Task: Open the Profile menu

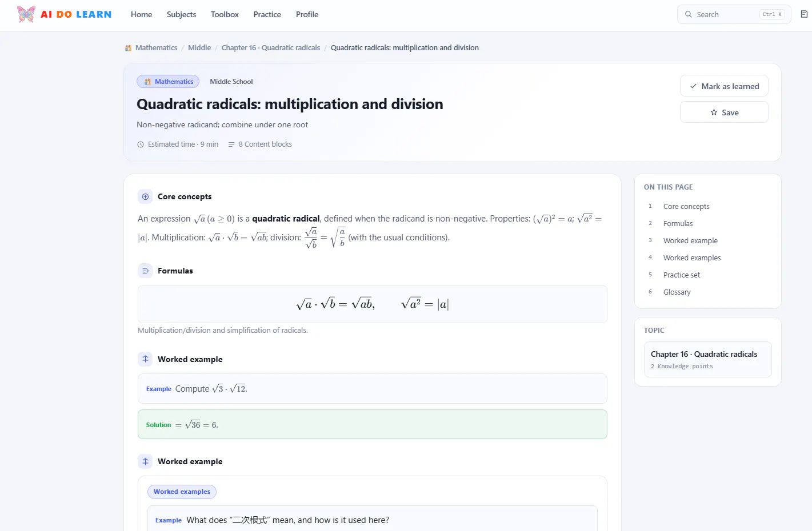Action: [x=307, y=14]
